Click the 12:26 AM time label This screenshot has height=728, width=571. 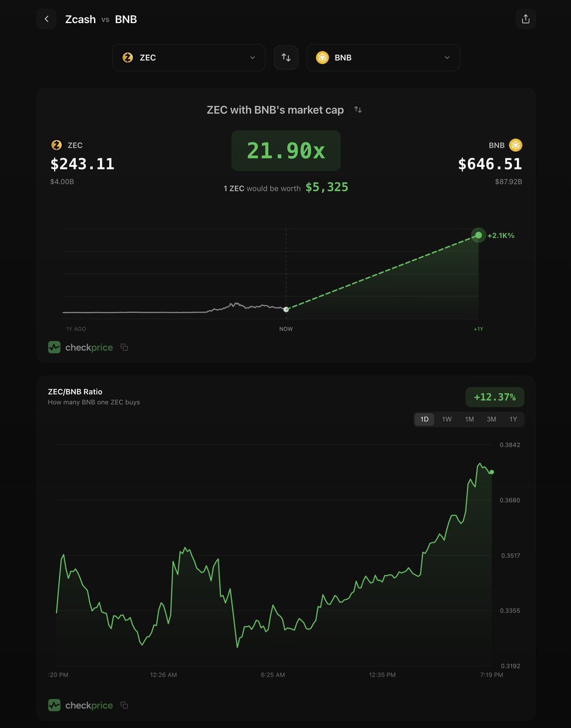pos(163,675)
